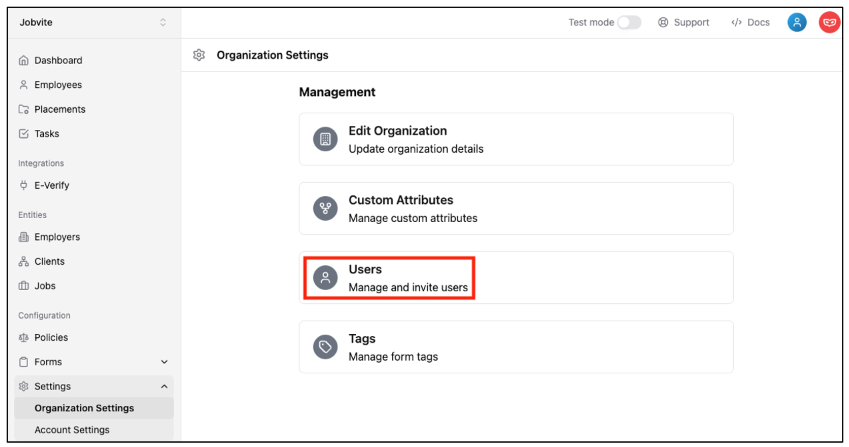
Task: Open the E-Verify integration
Action: (x=52, y=185)
